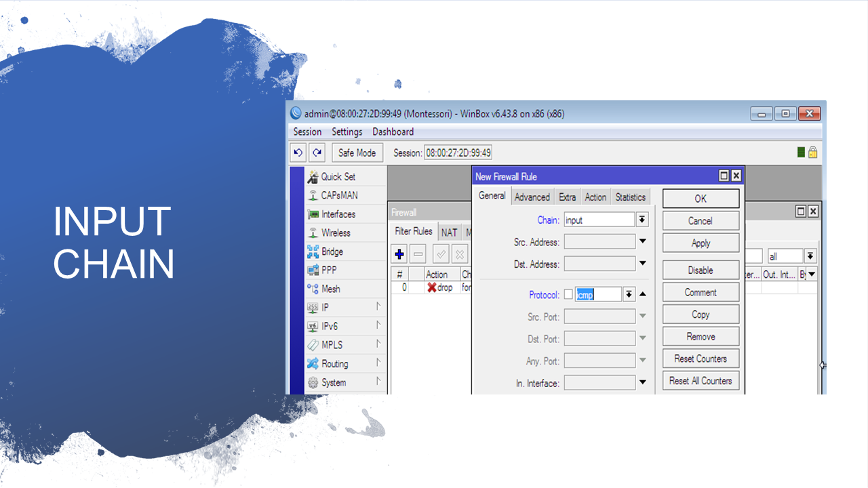Open Quick Set from sidebar
868x488 pixels.
click(338, 177)
